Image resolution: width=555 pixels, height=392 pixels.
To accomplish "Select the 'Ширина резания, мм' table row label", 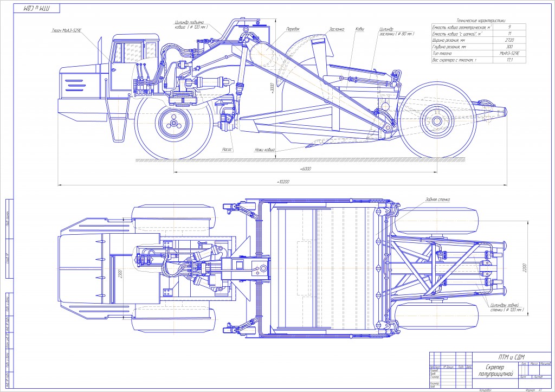I will [448, 40].
